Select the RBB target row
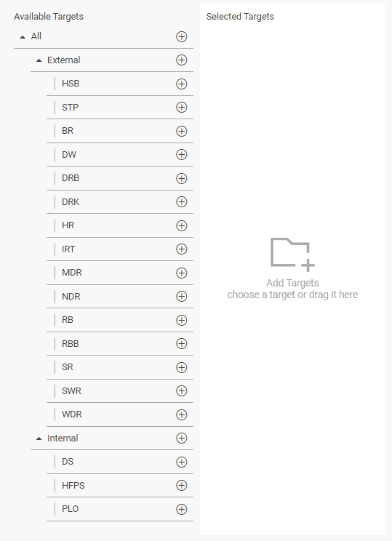Viewport: 392px width, 541px height. click(120, 344)
